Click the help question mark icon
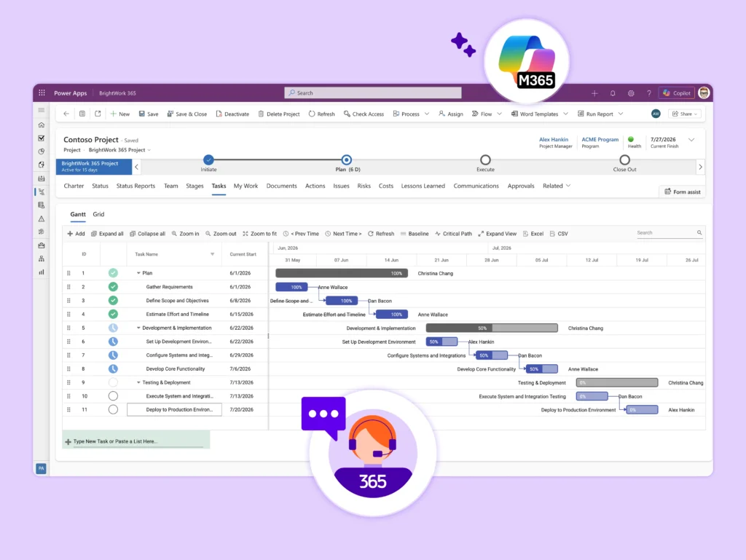Viewport: 746px width, 560px height. point(649,93)
